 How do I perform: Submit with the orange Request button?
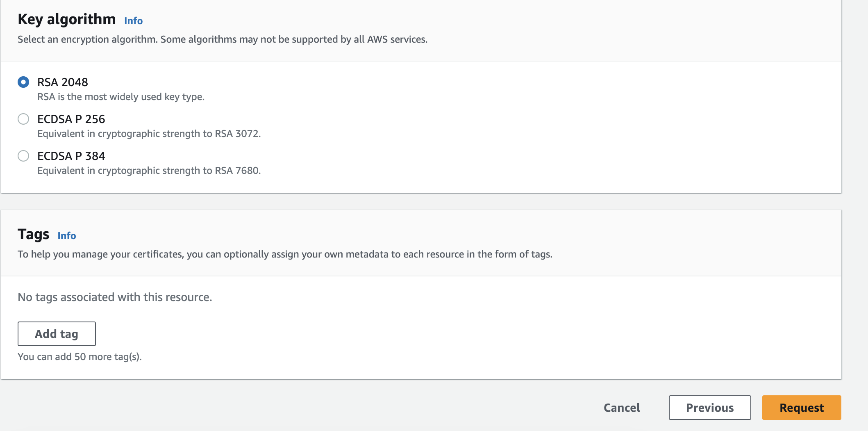[x=801, y=408]
